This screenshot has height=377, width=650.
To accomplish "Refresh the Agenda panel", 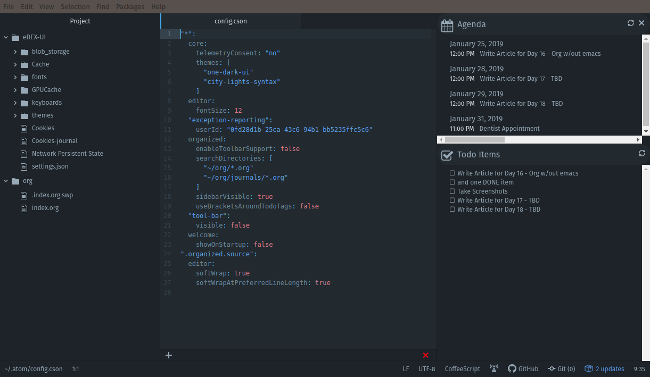I will (631, 23).
